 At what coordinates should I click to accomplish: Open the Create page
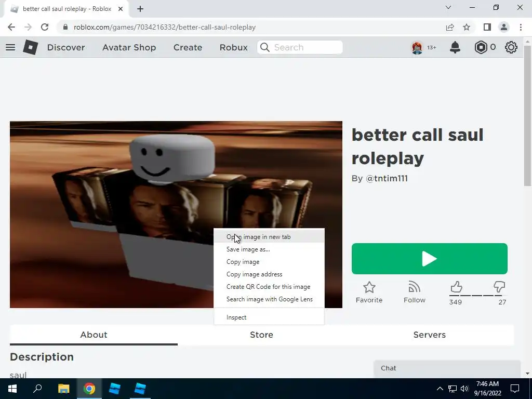(x=188, y=47)
